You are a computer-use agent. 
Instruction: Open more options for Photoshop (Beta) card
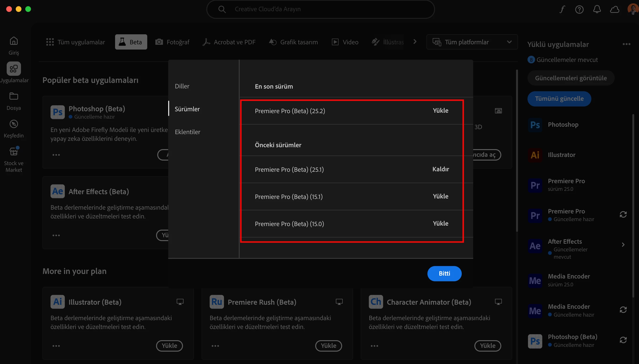[56, 155]
